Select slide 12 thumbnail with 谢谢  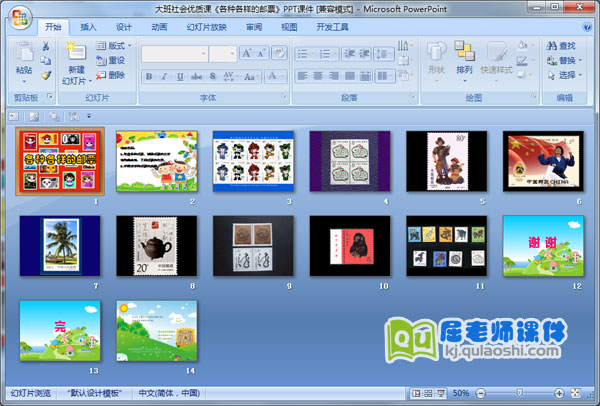[542, 245]
